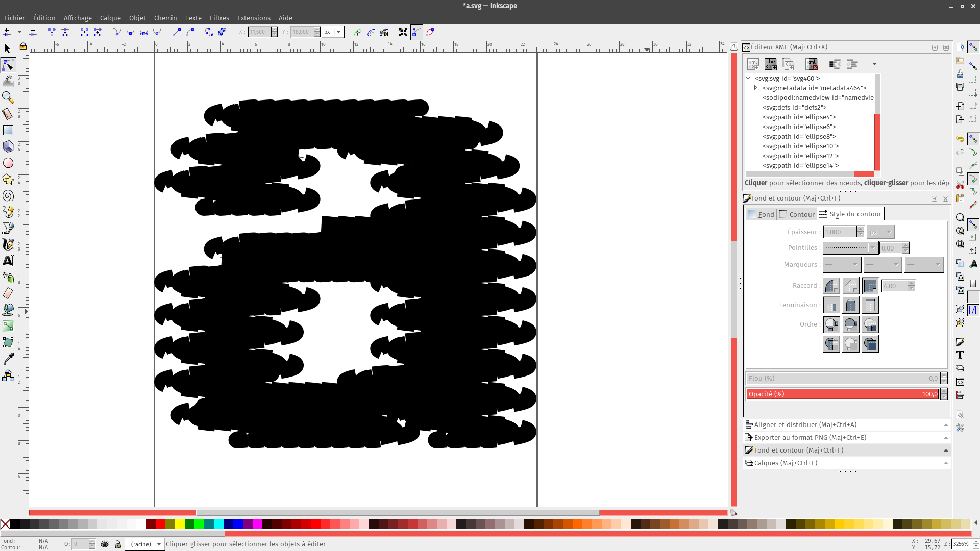Click the red color swatch in palette

point(161,524)
